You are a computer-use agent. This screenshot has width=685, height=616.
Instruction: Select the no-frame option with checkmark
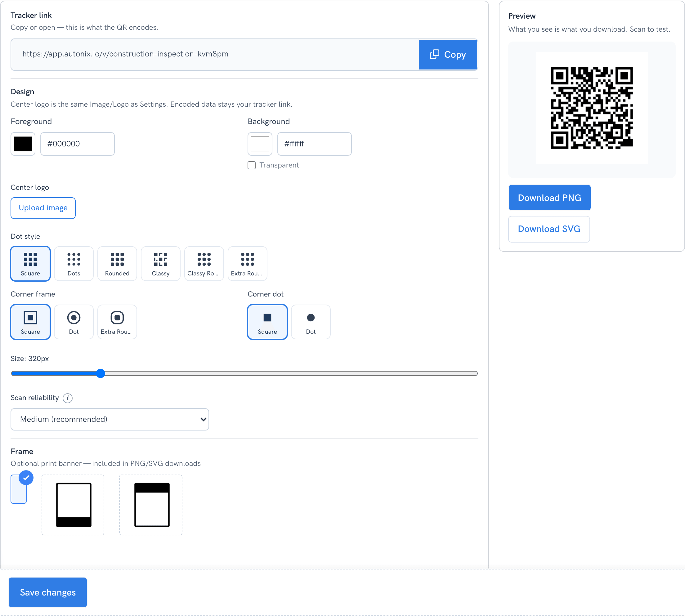19,489
